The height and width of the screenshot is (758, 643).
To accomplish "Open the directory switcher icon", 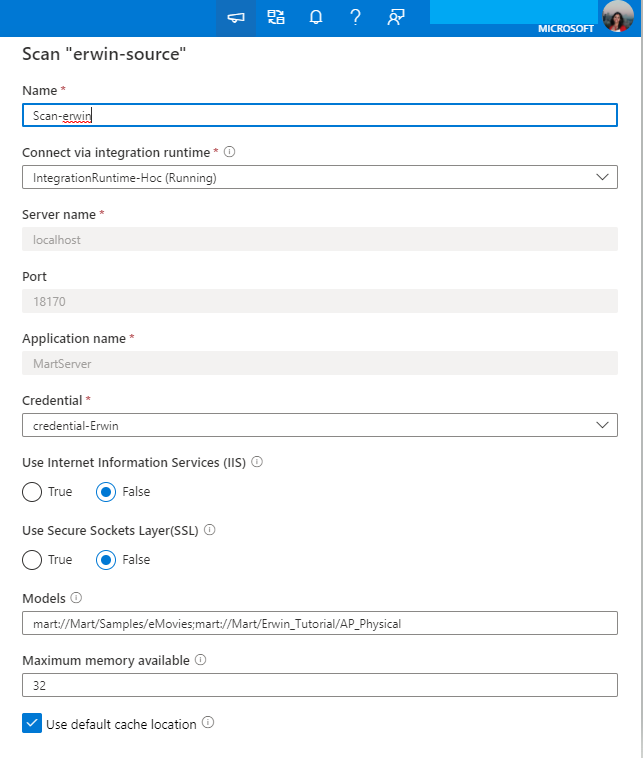I will tap(276, 18).
